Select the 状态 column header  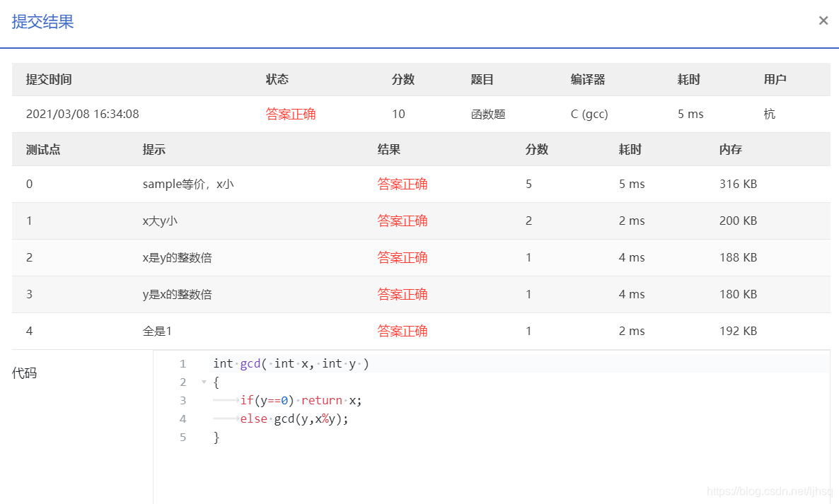click(x=277, y=79)
